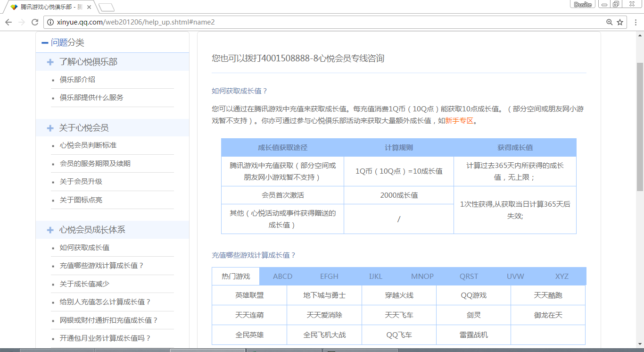Image resolution: width=644 pixels, height=352 pixels.
Task: Switch to the IJKL games tab
Action: 376,277
